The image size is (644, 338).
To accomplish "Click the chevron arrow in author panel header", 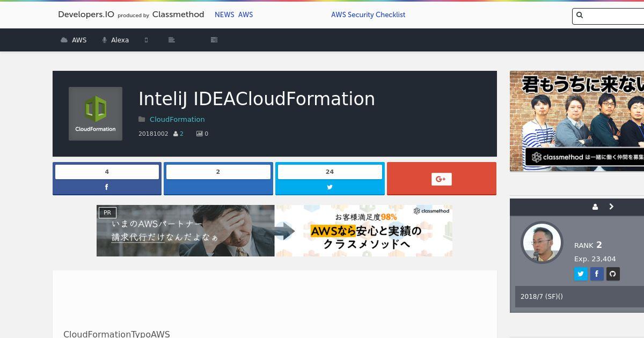I will coord(611,207).
